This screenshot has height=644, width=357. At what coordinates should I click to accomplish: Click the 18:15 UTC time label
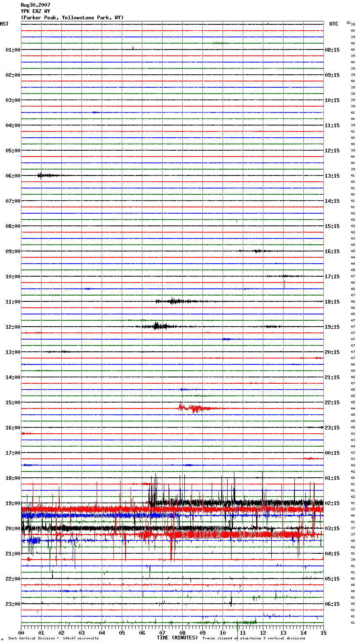(x=332, y=302)
